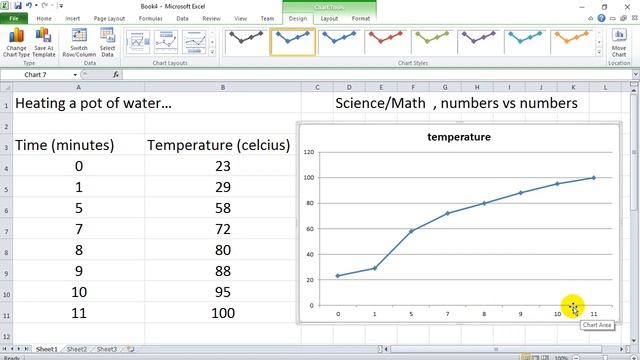Open Excel Help question mark icon
The width and height of the screenshot is (640, 360).
coord(601,18)
